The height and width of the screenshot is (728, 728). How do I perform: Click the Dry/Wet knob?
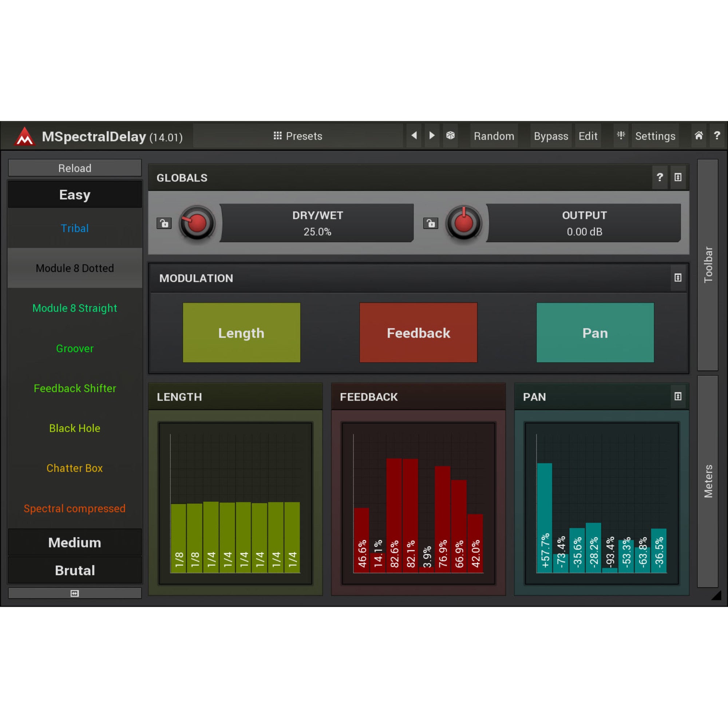[x=197, y=223]
